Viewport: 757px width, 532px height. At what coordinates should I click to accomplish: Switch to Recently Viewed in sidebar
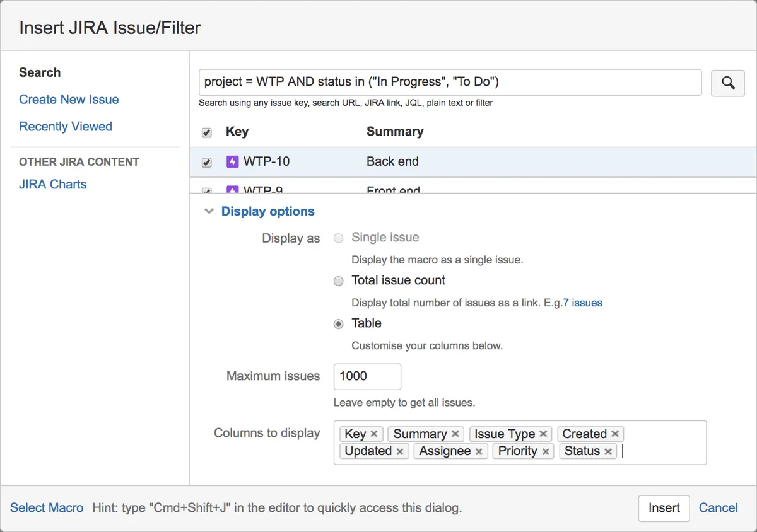66,127
